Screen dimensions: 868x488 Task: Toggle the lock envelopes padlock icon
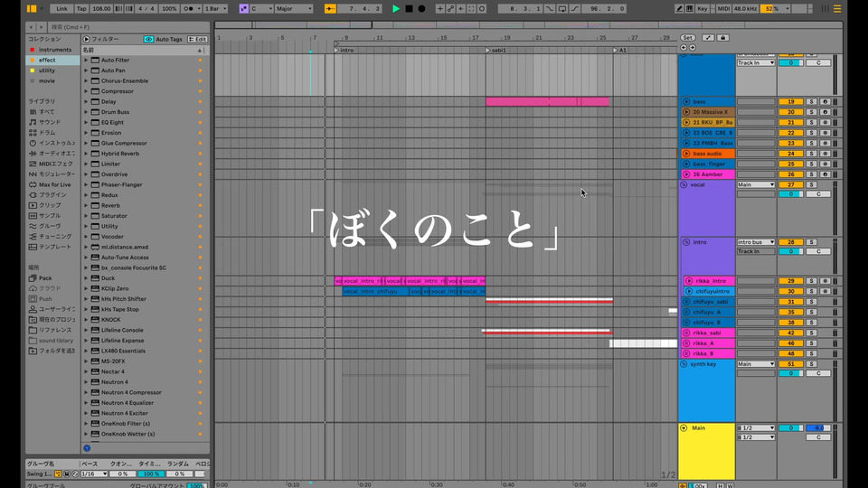(723, 38)
